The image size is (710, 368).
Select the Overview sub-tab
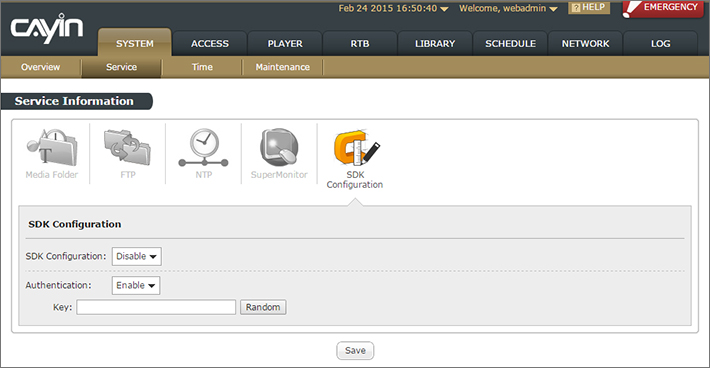[x=40, y=67]
